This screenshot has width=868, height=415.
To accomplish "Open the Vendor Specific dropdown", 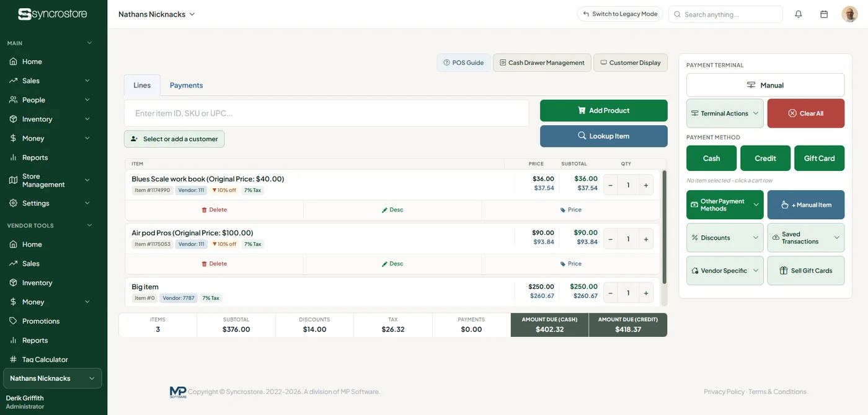I will (725, 271).
